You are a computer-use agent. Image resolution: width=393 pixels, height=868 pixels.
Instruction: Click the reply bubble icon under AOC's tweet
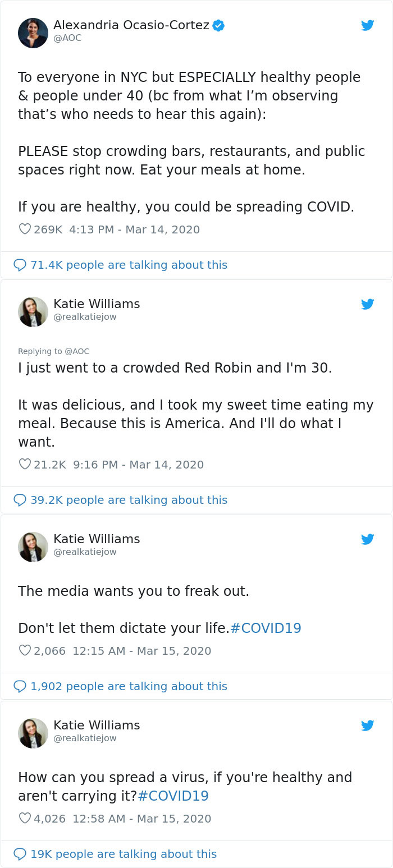[19, 264]
